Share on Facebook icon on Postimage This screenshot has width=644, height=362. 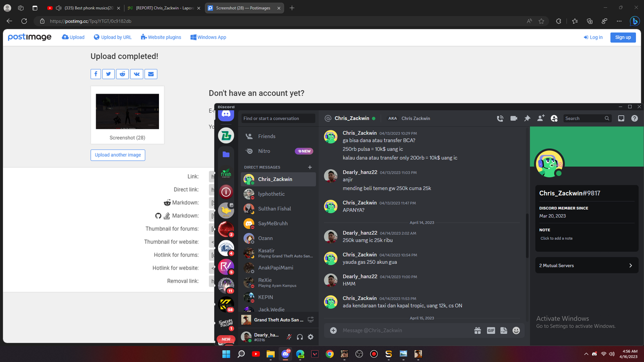(x=96, y=74)
